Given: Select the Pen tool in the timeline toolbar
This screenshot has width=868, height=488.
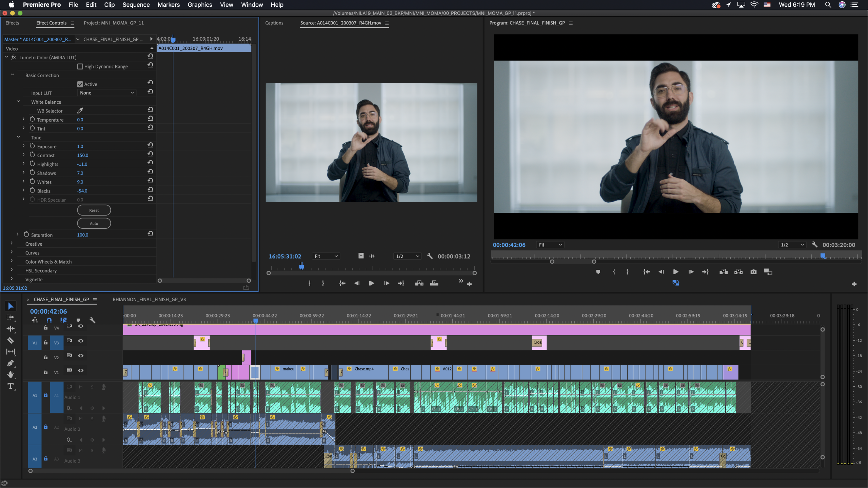Looking at the screenshot, I should click(11, 363).
